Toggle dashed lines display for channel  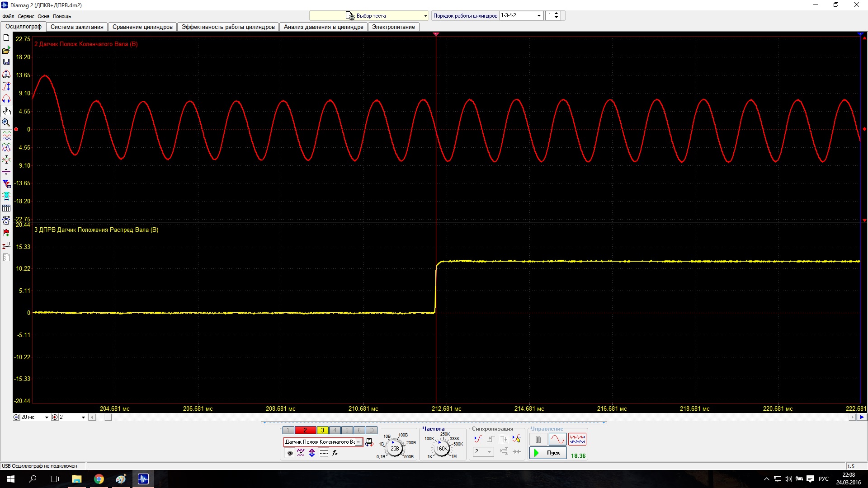tap(324, 453)
